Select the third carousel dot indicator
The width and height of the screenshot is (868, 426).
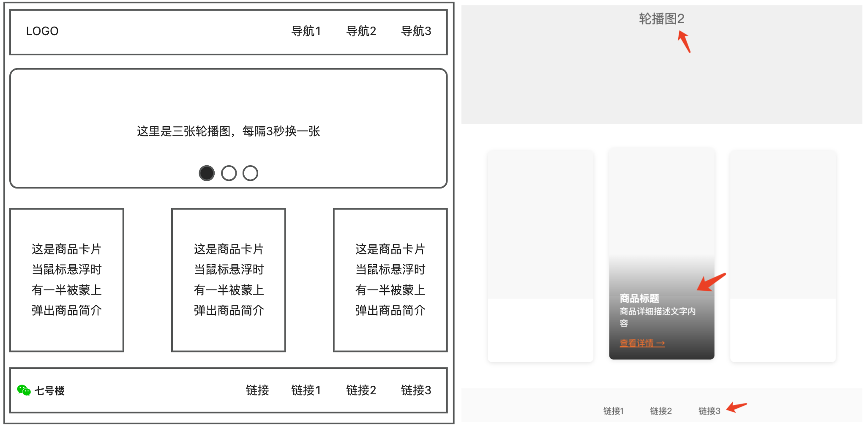click(251, 173)
